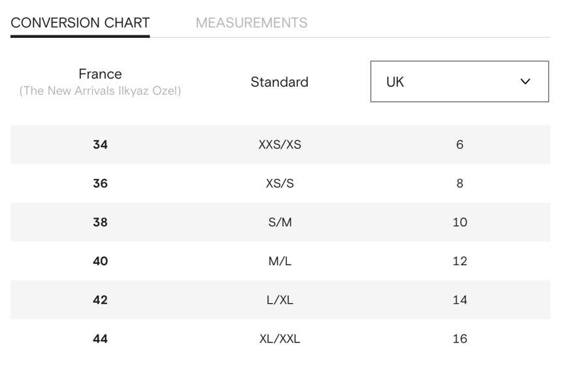The image size is (588, 377).
Task: Click the dropdown chevron arrow
Action: pyautogui.click(x=525, y=82)
